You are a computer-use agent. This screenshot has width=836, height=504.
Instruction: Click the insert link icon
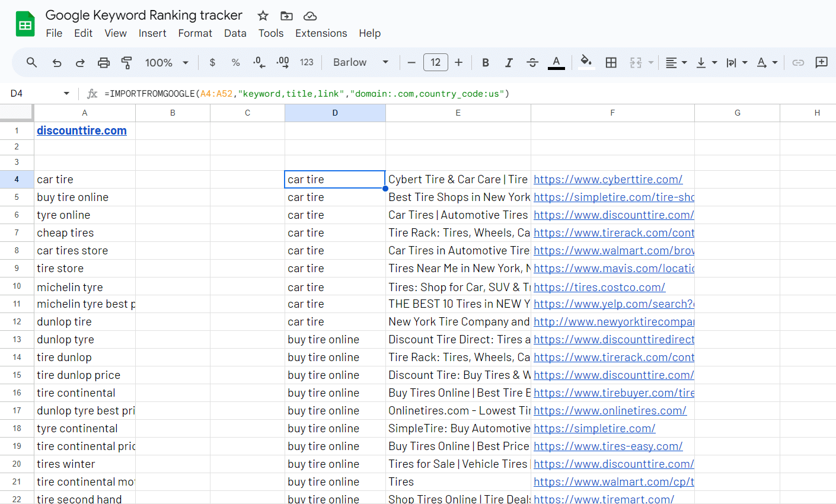point(798,63)
